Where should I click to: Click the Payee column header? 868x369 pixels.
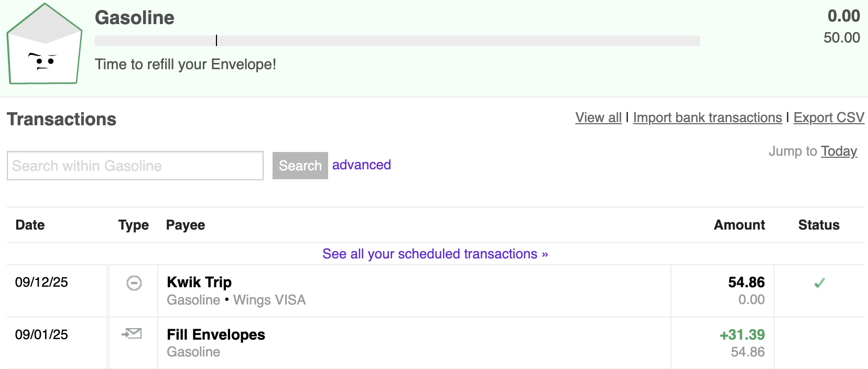pyautogui.click(x=186, y=225)
